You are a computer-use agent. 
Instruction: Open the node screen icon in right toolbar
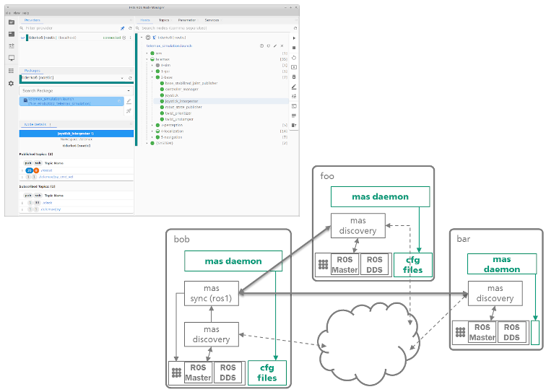point(294,67)
